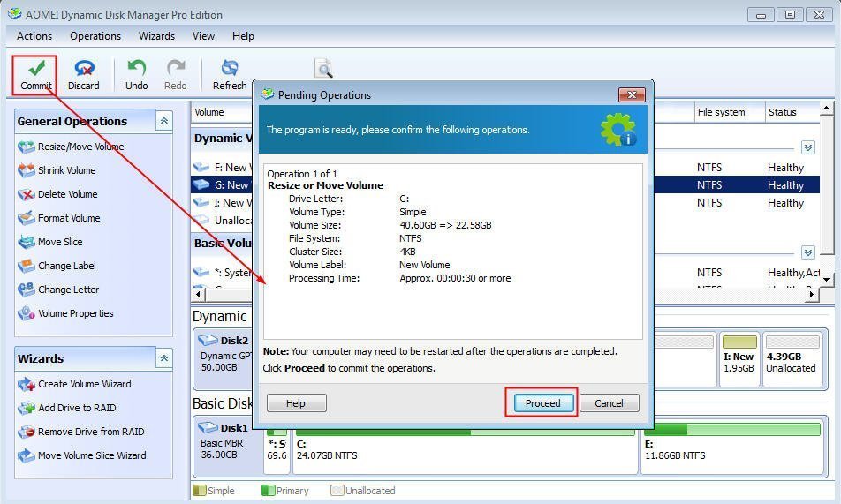Click the Status column header
This screenshot has height=504, width=841.
click(792, 112)
